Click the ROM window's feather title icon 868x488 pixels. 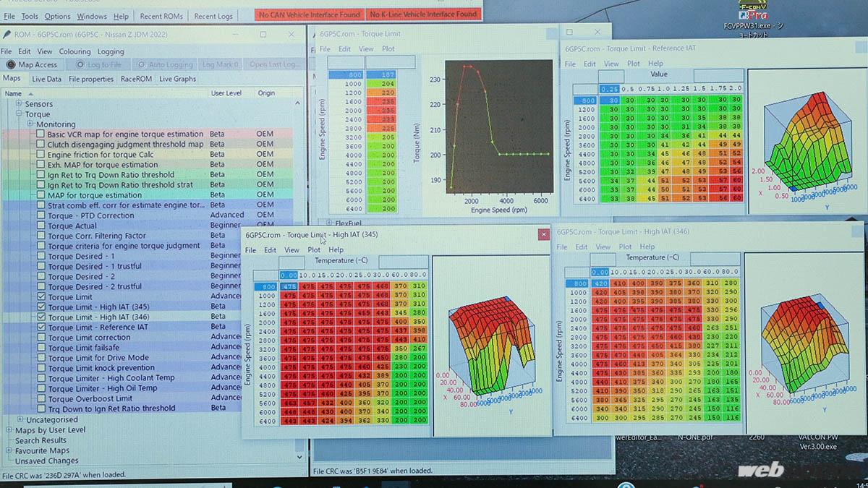tap(7, 34)
